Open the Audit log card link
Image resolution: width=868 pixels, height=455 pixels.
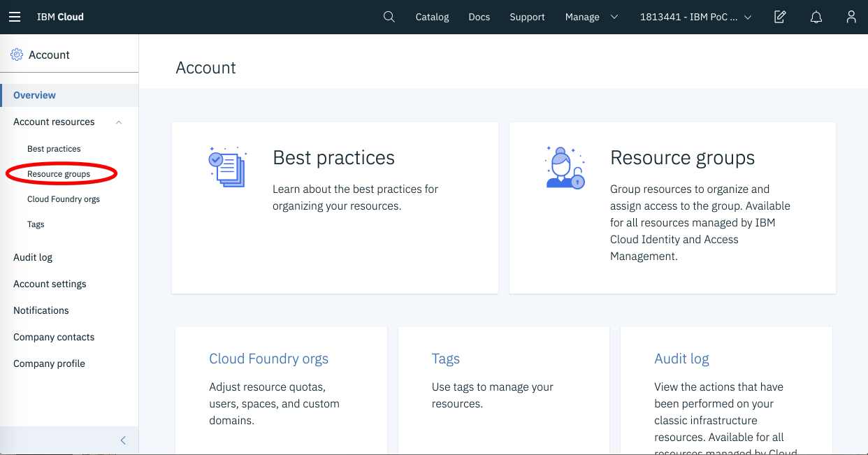(x=681, y=359)
